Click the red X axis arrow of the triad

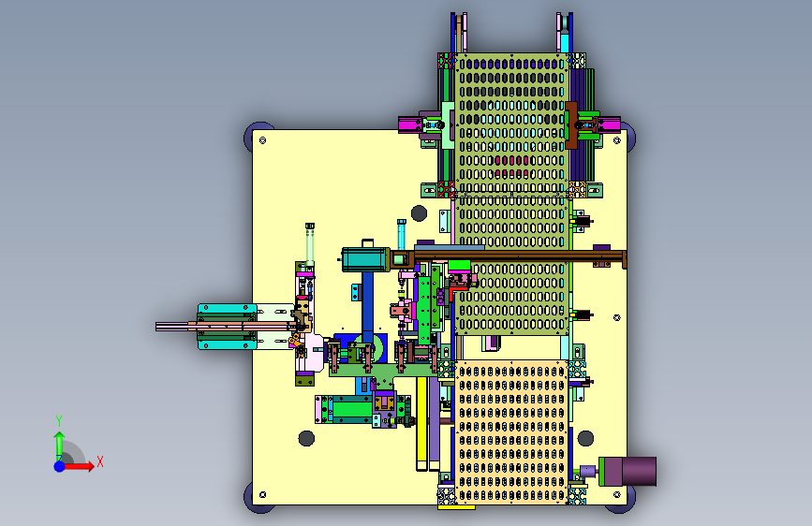pyautogui.click(x=80, y=466)
